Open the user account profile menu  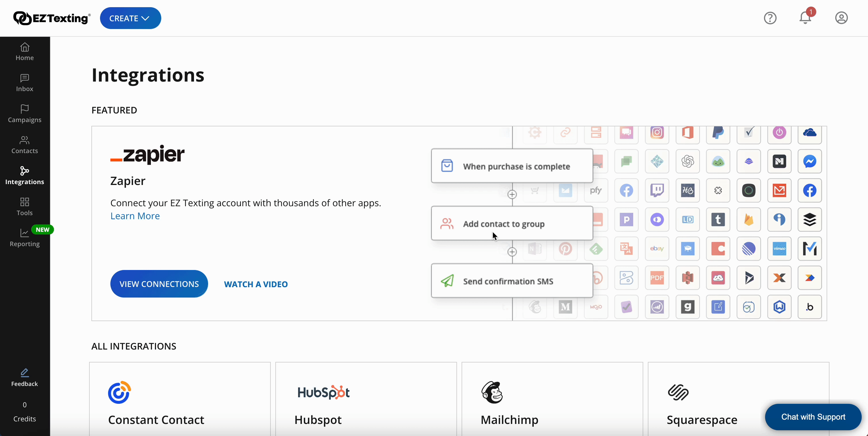point(841,18)
